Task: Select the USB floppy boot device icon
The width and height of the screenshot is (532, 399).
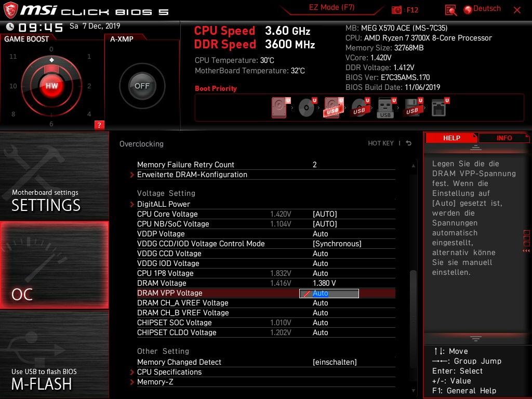Action: 413,108
